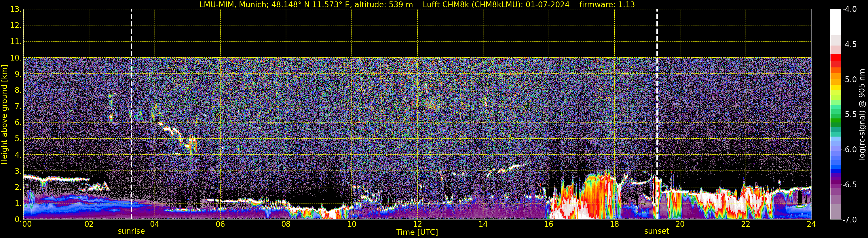868x238 pixels.
Task: Click the y-axis tick label '6.'
Action: pyautogui.click(x=18, y=122)
